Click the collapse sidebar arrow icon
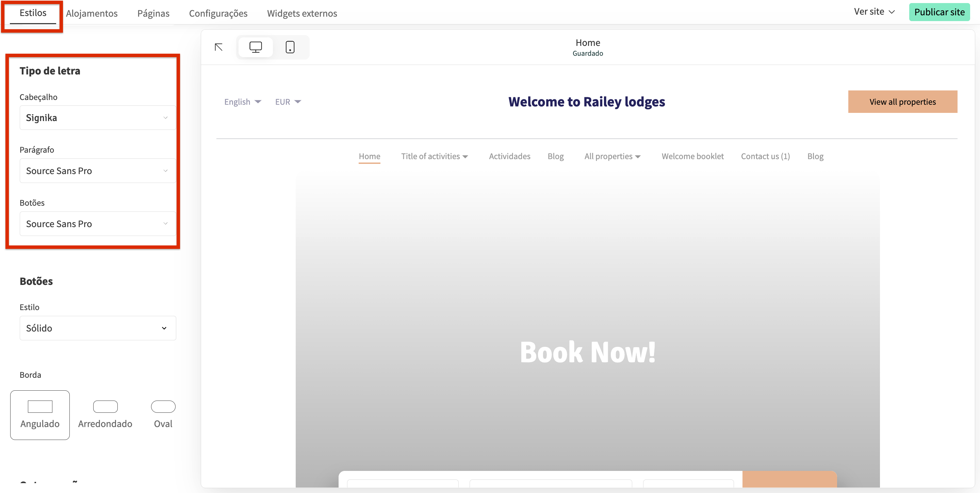Screen dimensions: 980x493 (x=218, y=47)
